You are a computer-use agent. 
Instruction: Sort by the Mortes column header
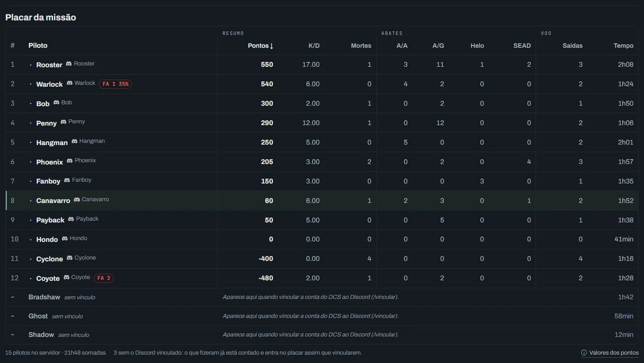(x=361, y=46)
